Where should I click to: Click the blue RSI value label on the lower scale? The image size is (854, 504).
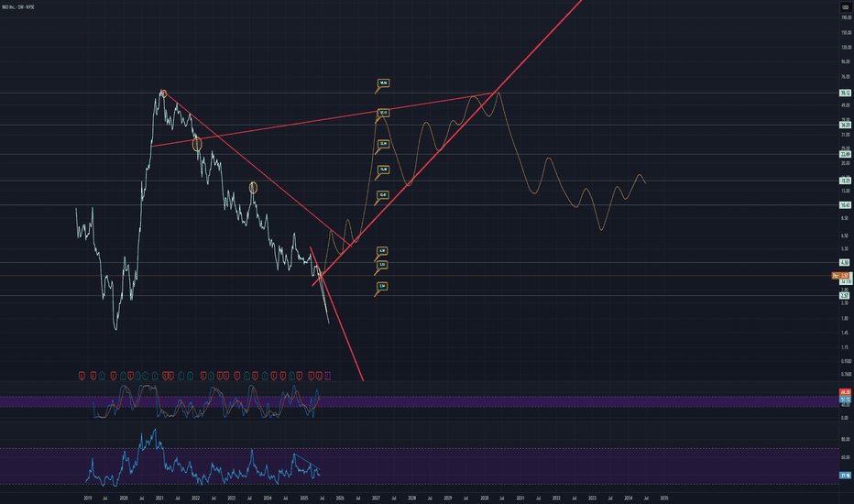845,476
